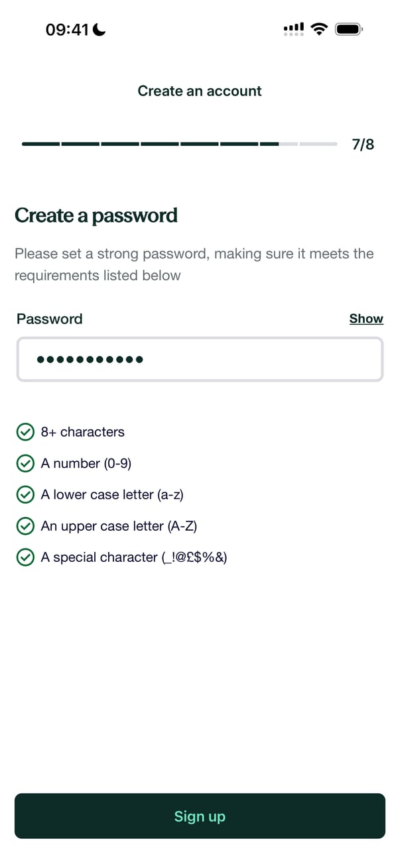Click the upper case letter checkmark icon
Image resolution: width=400 pixels, height=868 pixels.
(25, 526)
